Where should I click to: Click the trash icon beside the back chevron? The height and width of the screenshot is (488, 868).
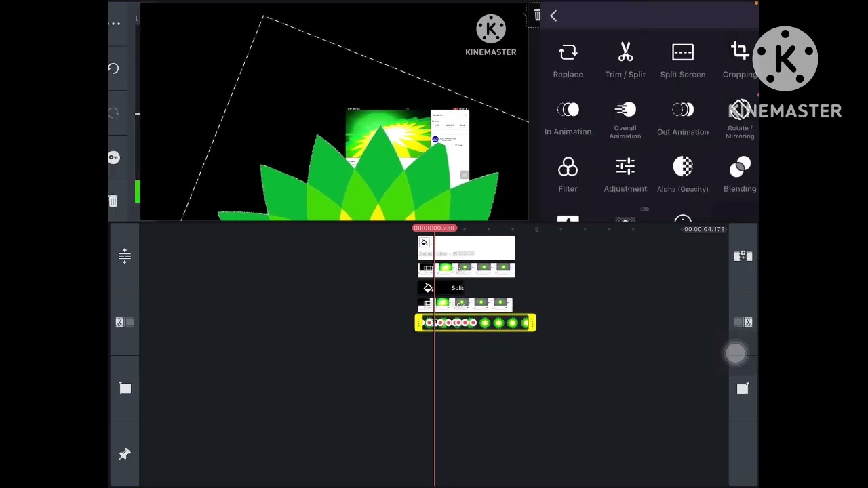point(537,15)
